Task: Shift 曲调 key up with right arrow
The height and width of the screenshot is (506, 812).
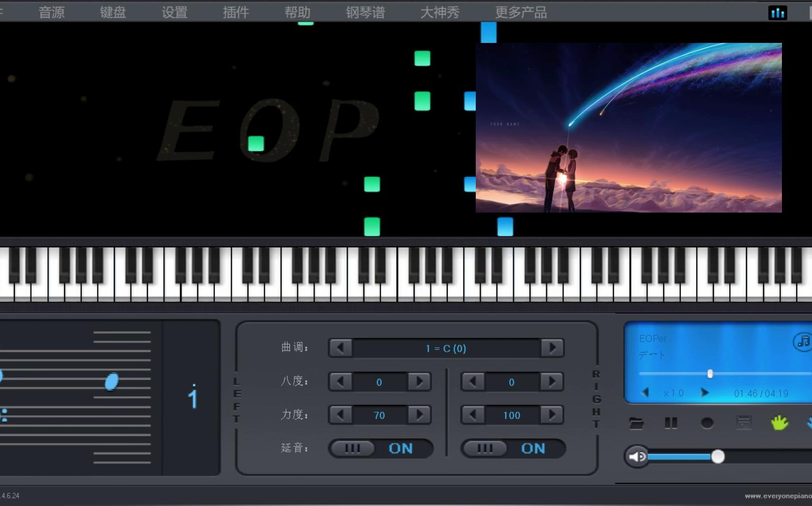Action: [x=552, y=348]
